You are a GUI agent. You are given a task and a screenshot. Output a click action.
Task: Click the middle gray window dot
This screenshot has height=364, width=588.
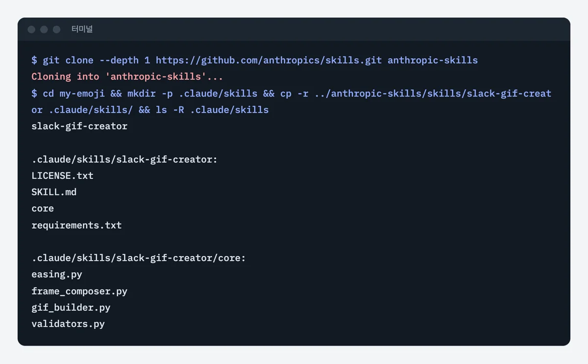point(44,29)
